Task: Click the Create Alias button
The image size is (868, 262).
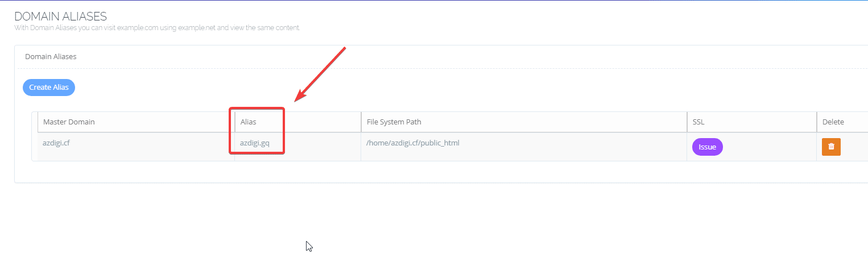Action: (49, 88)
